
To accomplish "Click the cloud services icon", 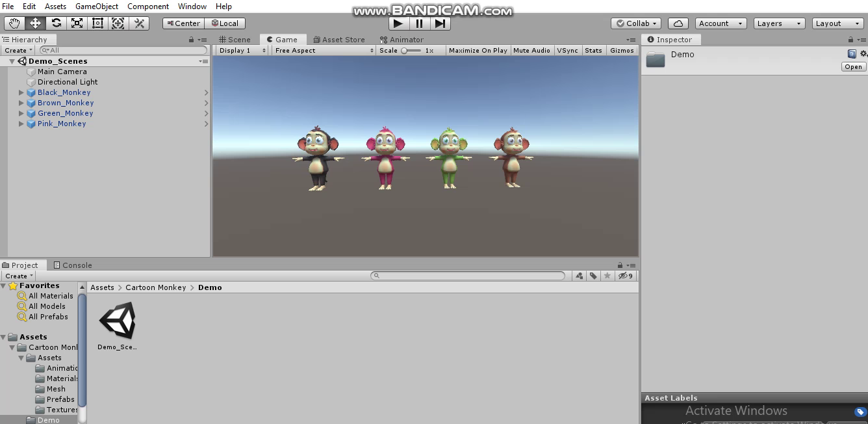I will click(678, 23).
